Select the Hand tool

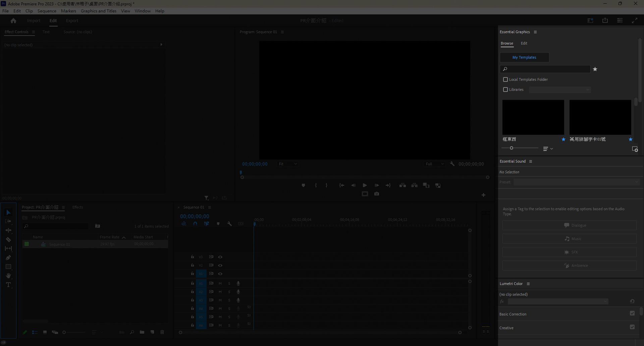coord(8,276)
